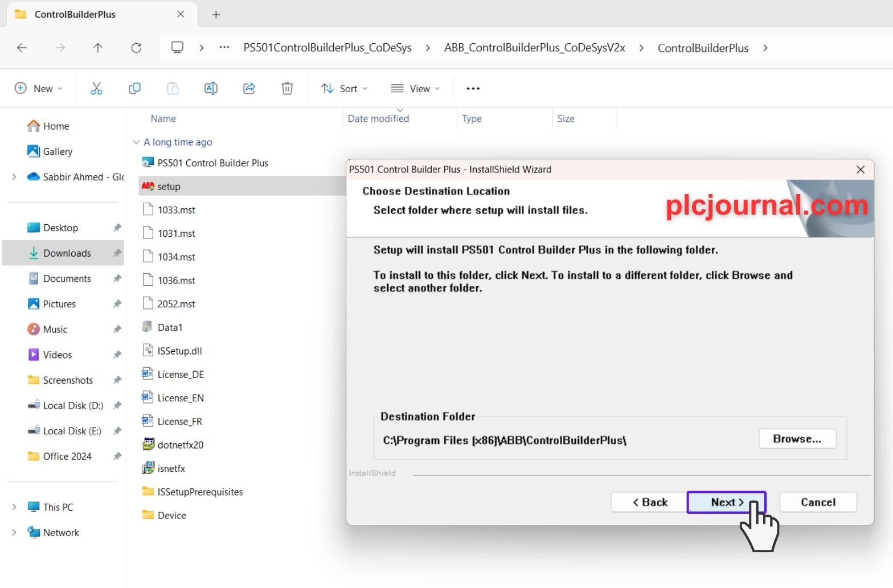Open the Sort dropdown menu
This screenshot has height=588, width=893.
pyautogui.click(x=345, y=88)
